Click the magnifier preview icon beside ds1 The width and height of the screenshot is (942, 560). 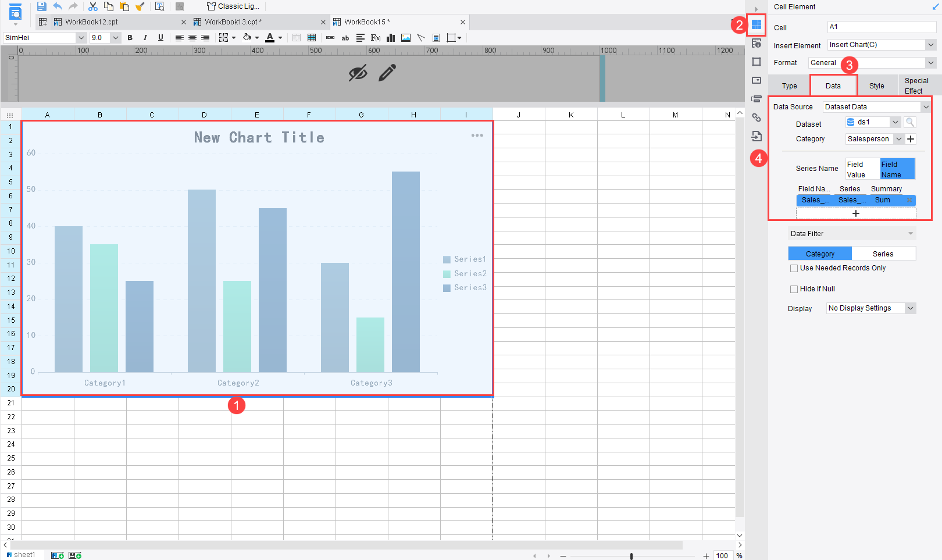tap(910, 122)
